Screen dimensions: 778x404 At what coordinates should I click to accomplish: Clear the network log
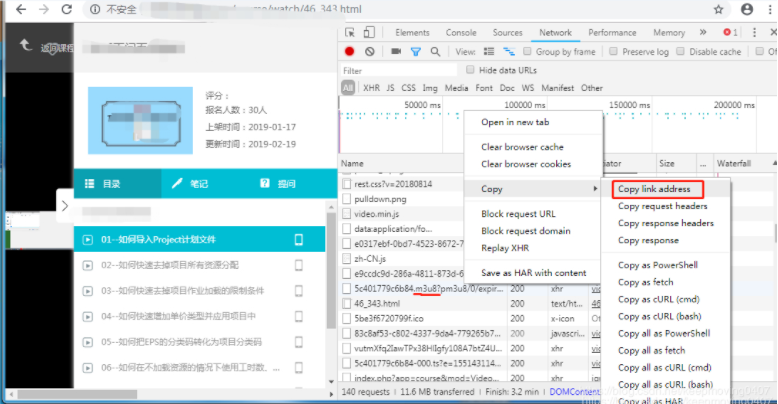point(370,51)
